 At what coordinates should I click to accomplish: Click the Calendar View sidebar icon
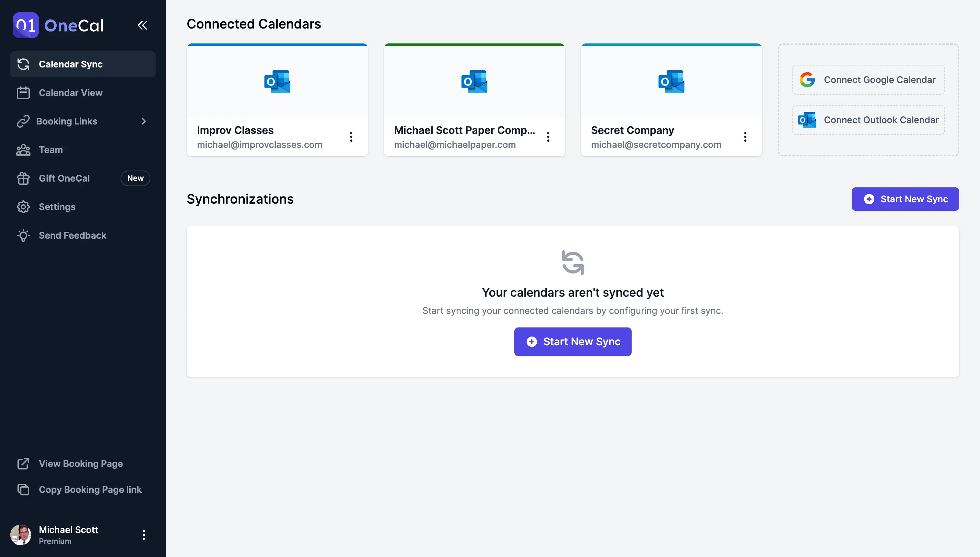tap(23, 92)
